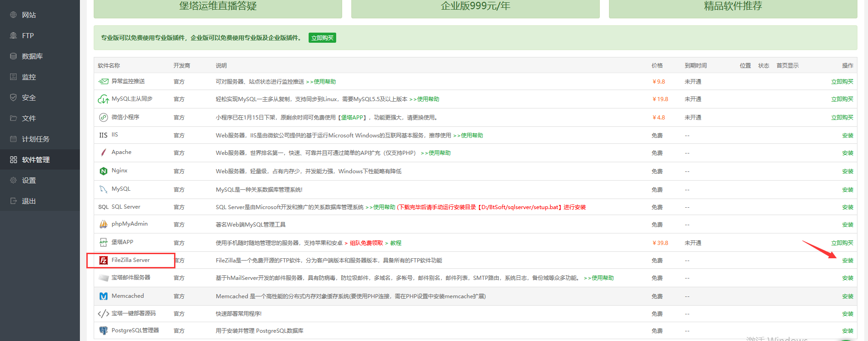Open the 教程 link for 堡塔APP
The image size is (868, 341).
point(396,243)
